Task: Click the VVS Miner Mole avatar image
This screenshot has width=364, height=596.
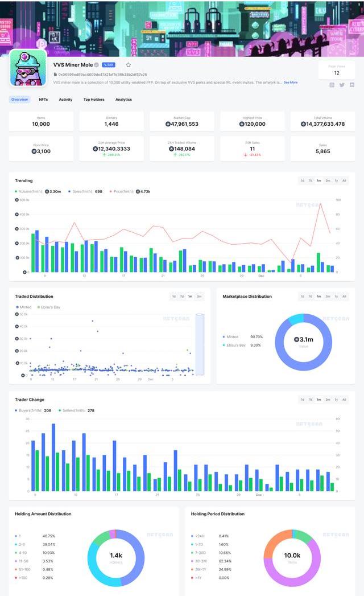Action: 28,68
